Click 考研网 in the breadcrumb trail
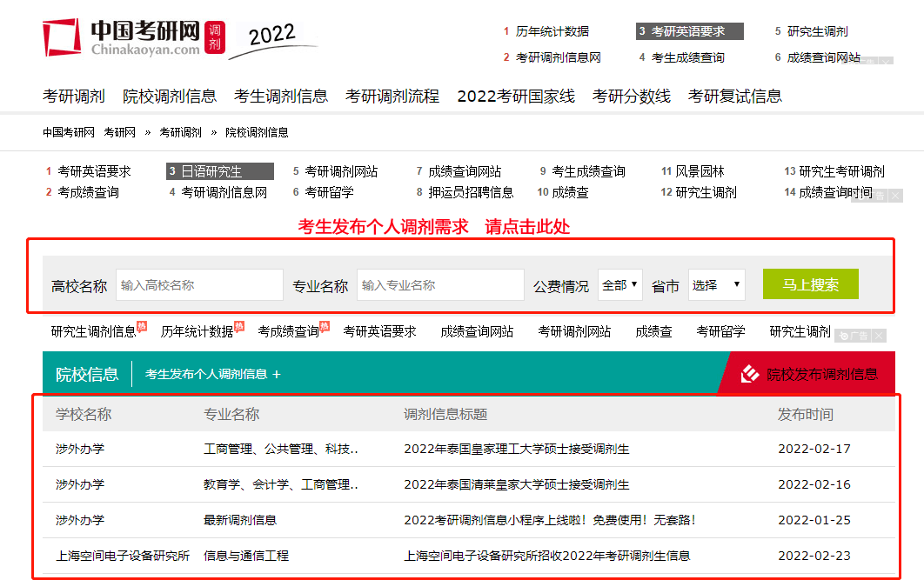This screenshot has width=924, height=580. pos(119,133)
